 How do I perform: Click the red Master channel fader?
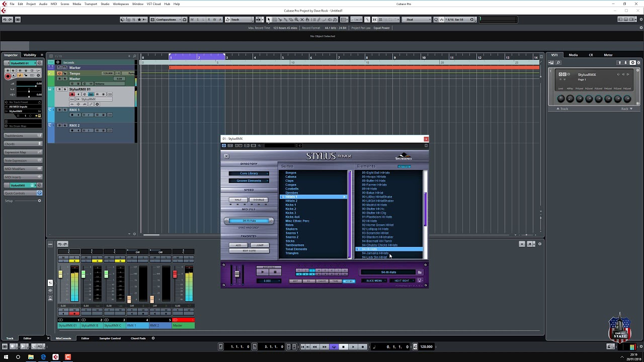pos(175,274)
